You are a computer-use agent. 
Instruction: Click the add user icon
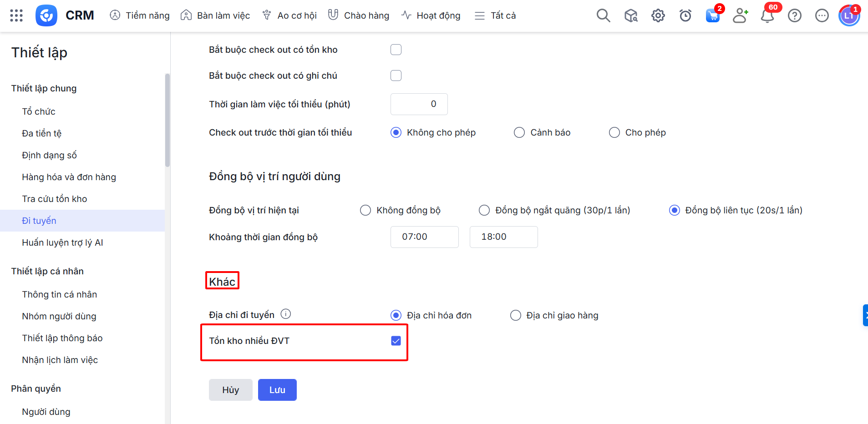coord(740,15)
